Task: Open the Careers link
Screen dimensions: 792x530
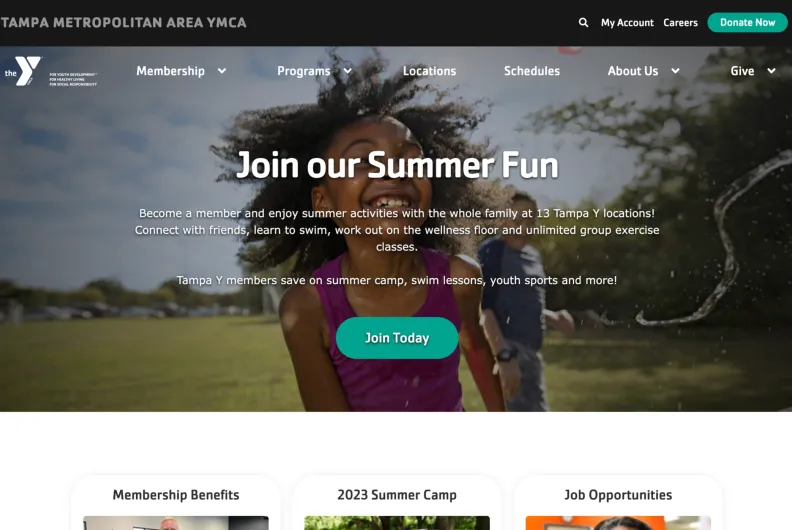Action: click(680, 23)
